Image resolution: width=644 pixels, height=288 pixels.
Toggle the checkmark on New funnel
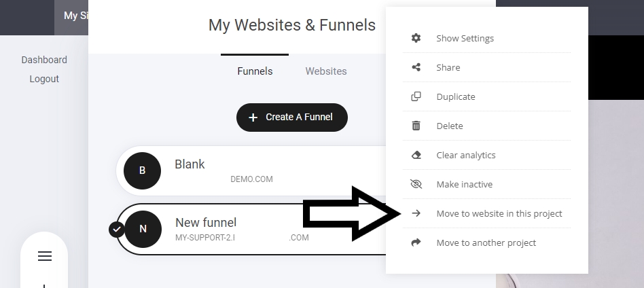(x=116, y=229)
